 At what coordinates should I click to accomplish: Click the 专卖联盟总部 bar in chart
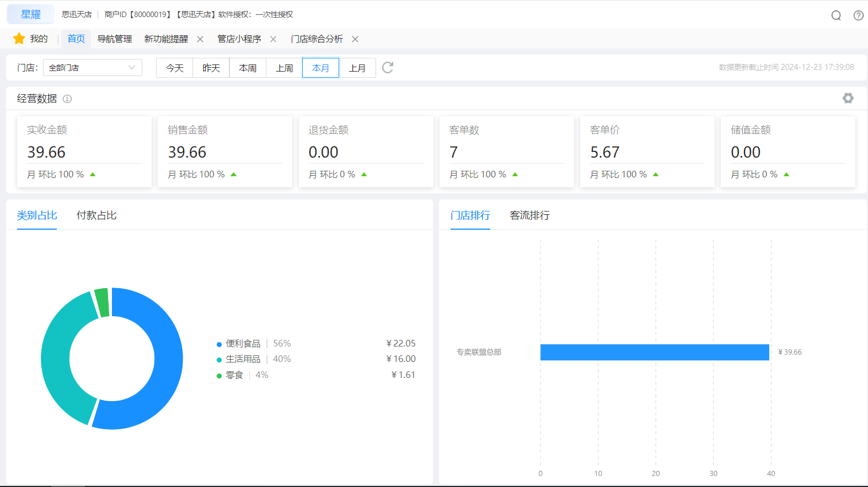pos(654,352)
